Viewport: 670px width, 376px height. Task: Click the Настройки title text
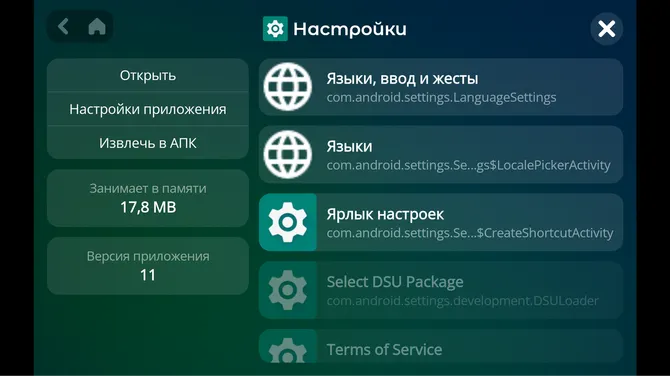tap(350, 29)
